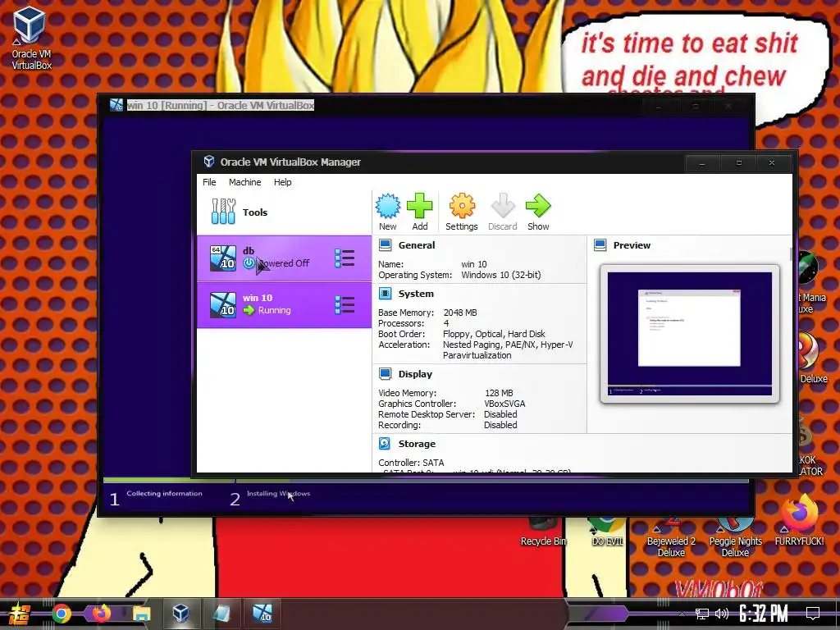Open Settings with the orange gear icon
Viewport: 840px width, 630px height.
click(x=461, y=212)
